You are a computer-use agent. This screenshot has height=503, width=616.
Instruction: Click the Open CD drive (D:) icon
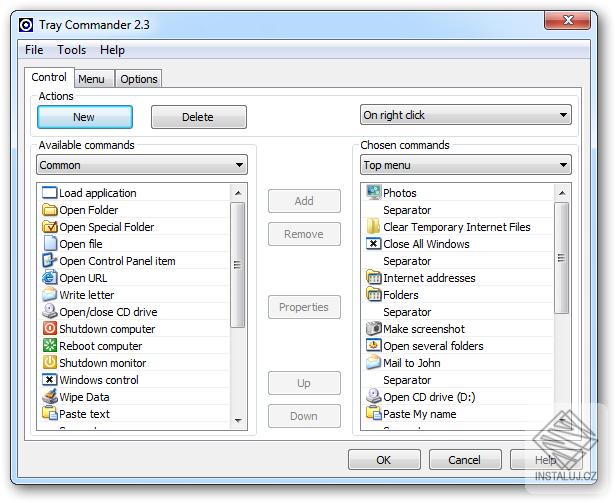pos(374,397)
